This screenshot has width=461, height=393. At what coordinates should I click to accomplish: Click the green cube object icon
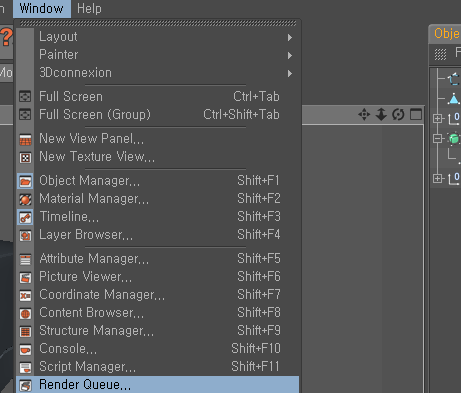[x=454, y=138]
